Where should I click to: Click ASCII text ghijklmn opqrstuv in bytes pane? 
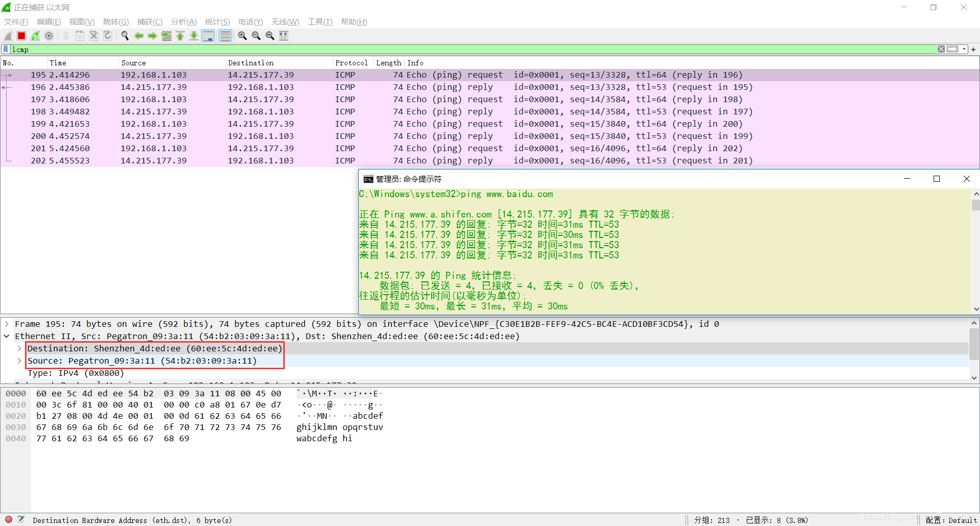(339, 427)
